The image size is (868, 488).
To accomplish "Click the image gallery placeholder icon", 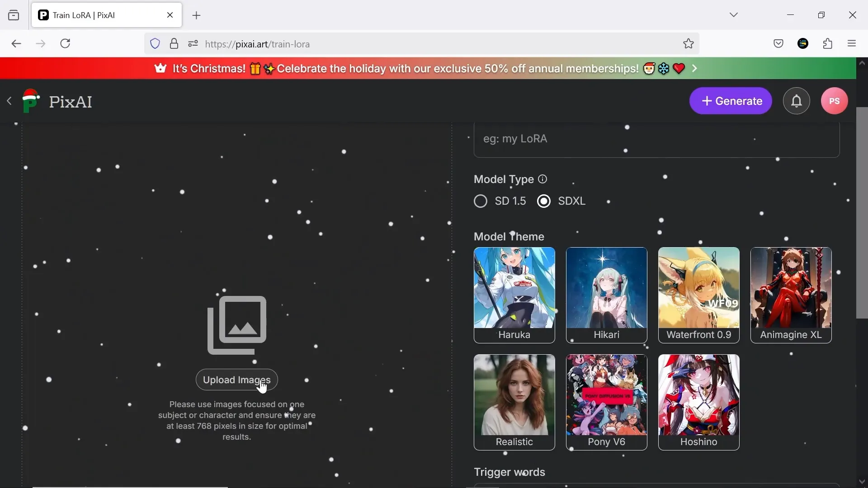I will coord(237,325).
